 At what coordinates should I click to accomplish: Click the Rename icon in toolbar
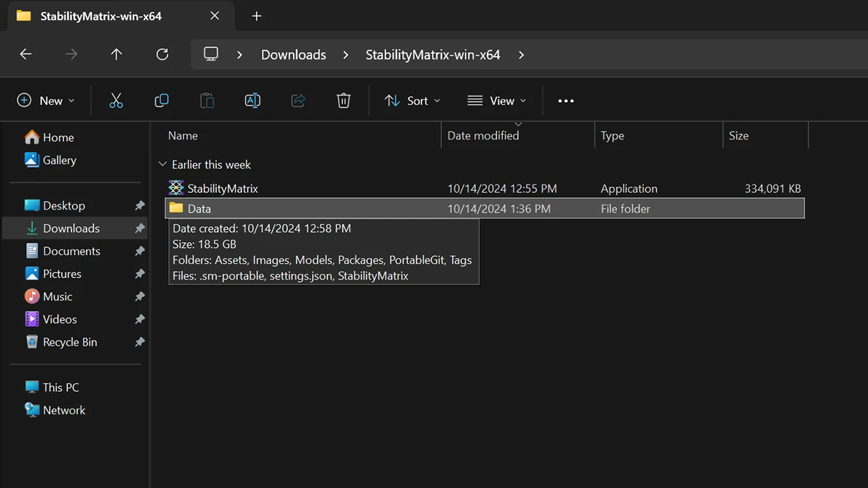click(252, 100)
